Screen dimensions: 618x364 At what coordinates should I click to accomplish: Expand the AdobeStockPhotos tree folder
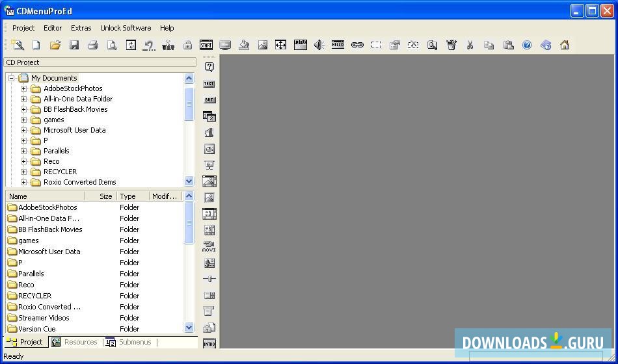pyautogui.click(x=23, y=88)
